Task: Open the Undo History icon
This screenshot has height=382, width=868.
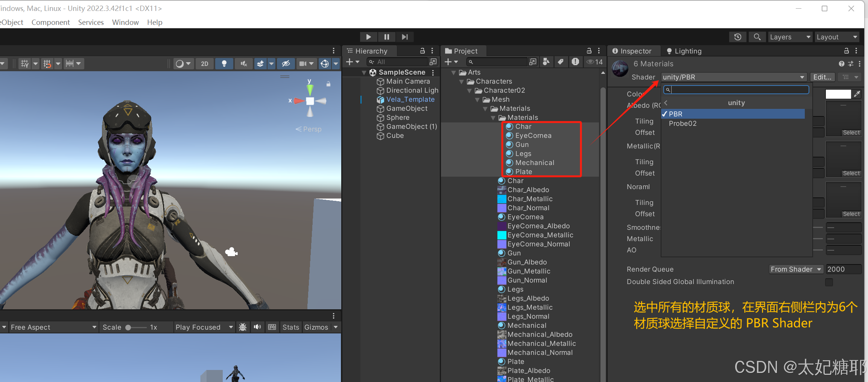Action: coord(737,37)
